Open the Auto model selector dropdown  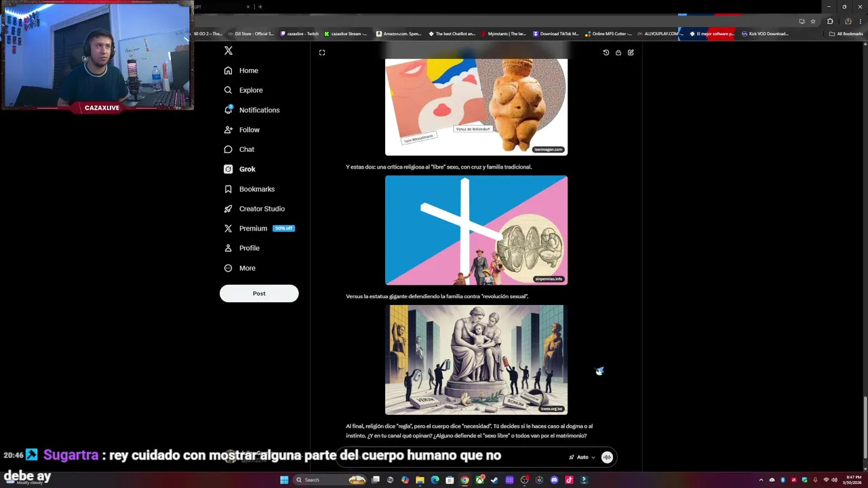click(x=582, y=457)
